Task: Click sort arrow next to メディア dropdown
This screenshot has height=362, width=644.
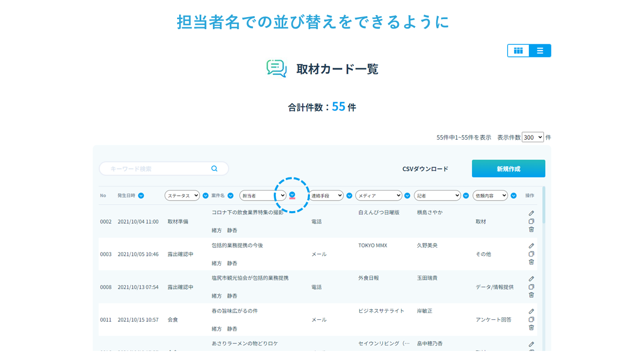Action: coord(407,196)
